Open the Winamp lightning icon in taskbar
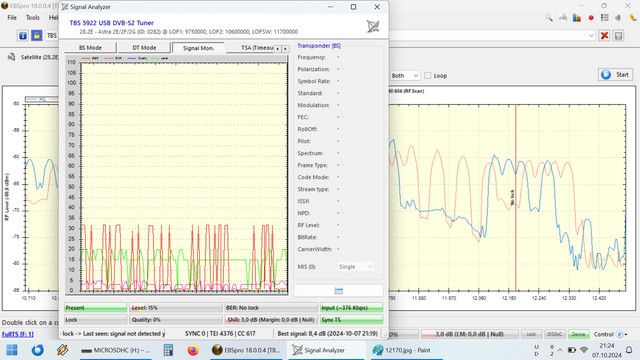The image size is (640, 360). click(x=62, y=350)
